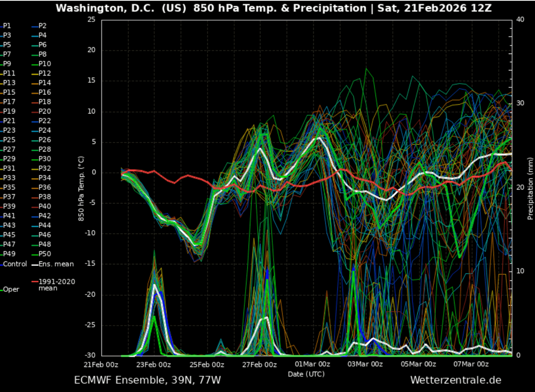The height and width of the screenshot is (392, 535).
Task: Select the Control legend entry marker
Action: pos(3,263)
